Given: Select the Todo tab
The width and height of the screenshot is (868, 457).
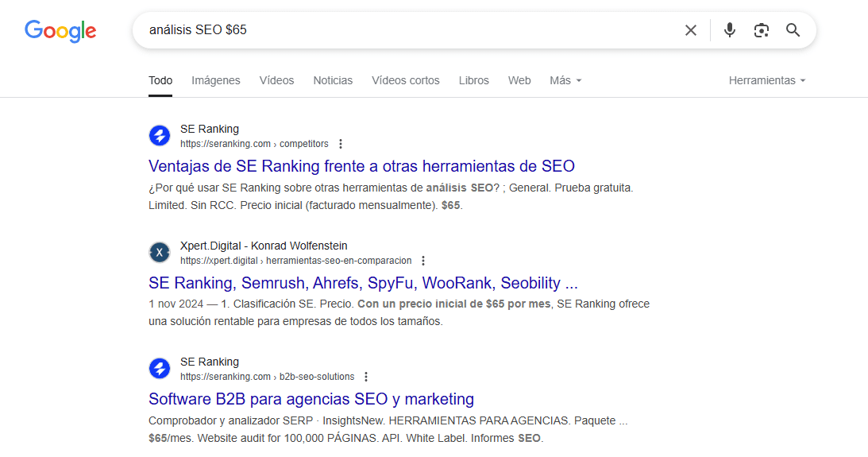Looking at the screenshot, I should click(x=160, y=81).
